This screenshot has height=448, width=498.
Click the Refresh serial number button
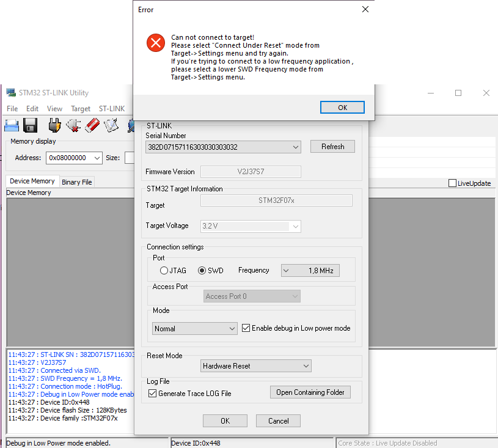(x=332, y=147)
